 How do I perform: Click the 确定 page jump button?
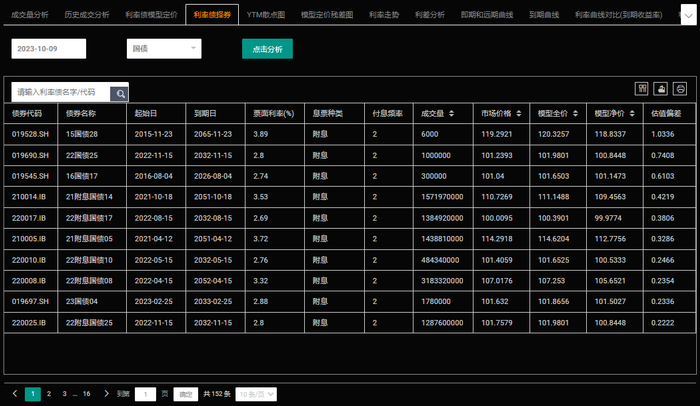[185, 394]
